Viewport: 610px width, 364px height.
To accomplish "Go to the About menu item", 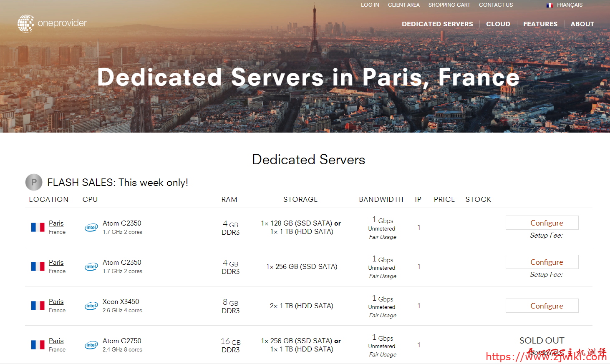I will (x=582, y=24).
